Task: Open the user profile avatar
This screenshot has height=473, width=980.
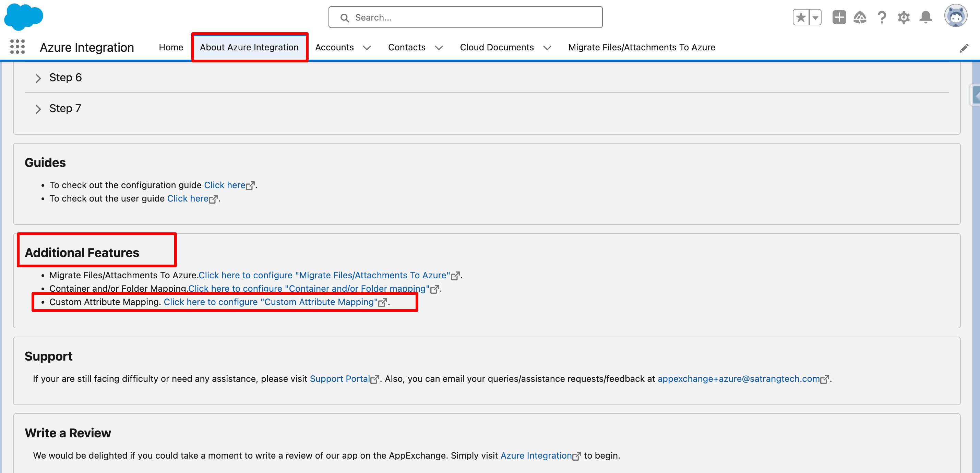Action: (955, 16)
